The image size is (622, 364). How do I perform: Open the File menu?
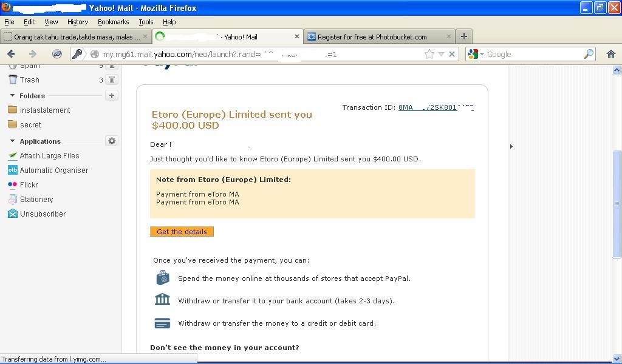(9, 22)
